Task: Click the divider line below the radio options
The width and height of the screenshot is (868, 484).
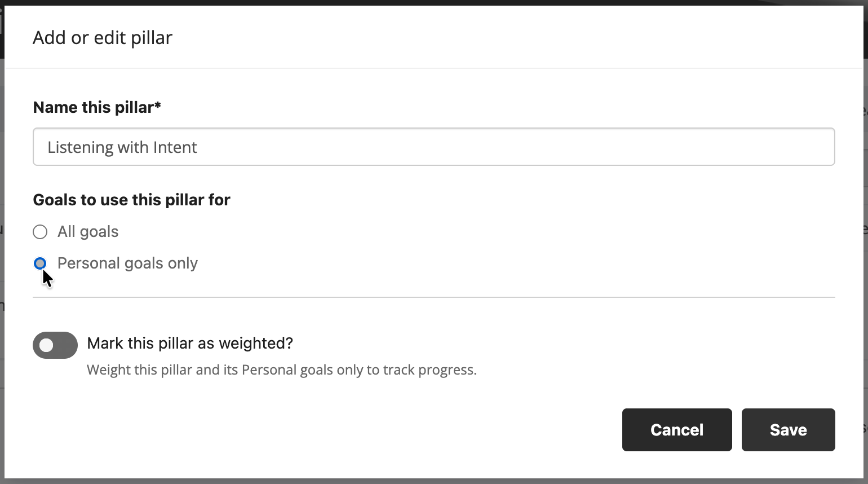Action: (433, 297)
